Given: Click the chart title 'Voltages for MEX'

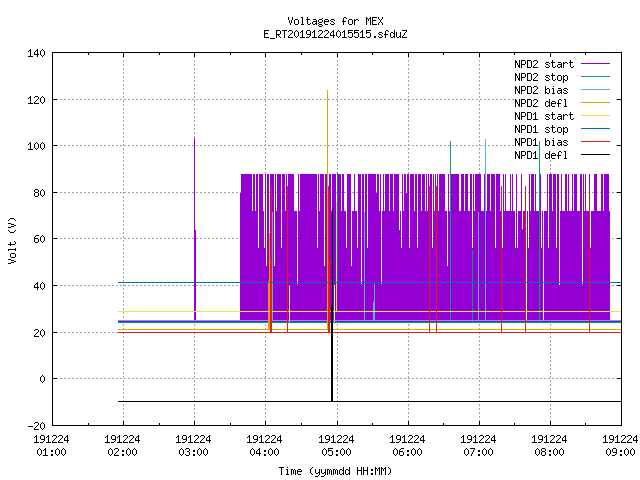Looking at the screenshot, I should pos(335,21).
